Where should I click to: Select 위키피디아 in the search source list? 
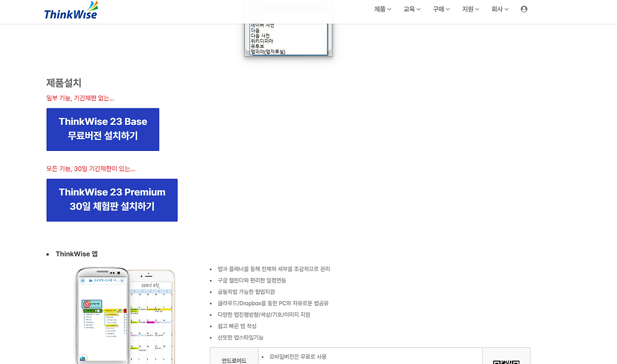pos(262,41)
